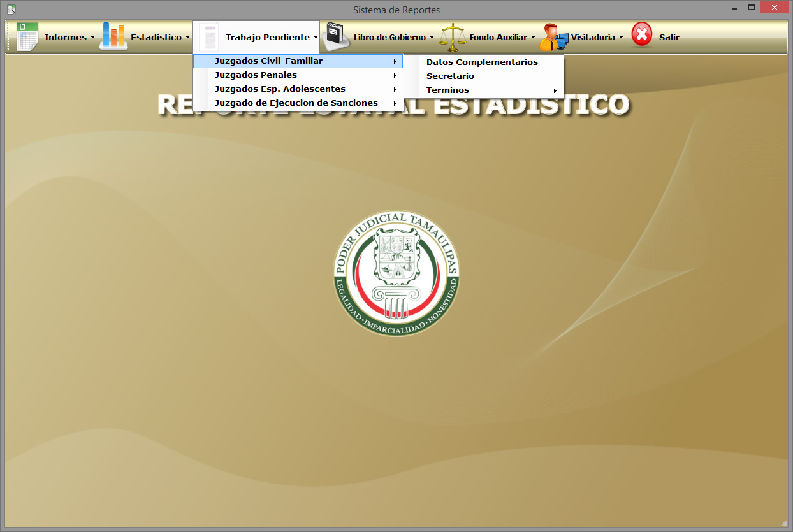
Task: Click the Fondo Auxiliar scales icon
Action: 453,37
